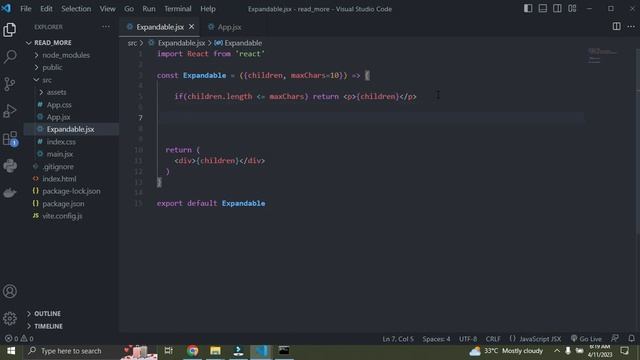
Task: Start Go Live server
Action: (586, 339)
